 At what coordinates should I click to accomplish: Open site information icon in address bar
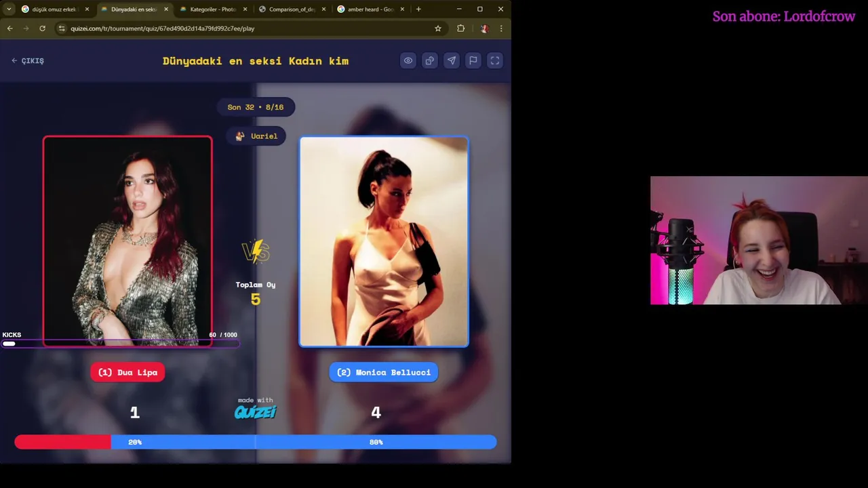(x=62, y=28)
